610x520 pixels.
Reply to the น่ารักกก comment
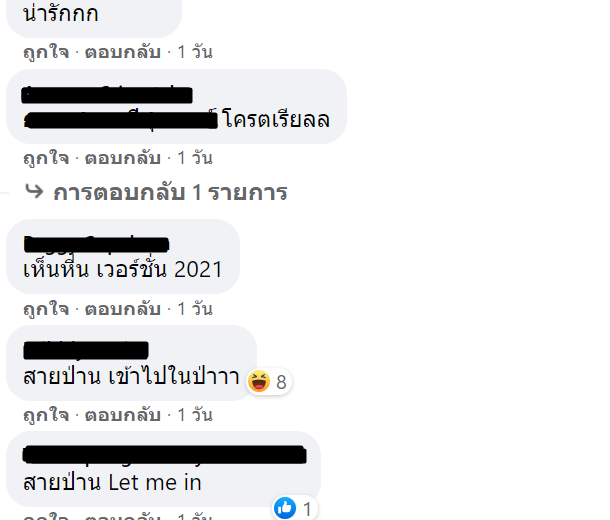tap(123, 52)
